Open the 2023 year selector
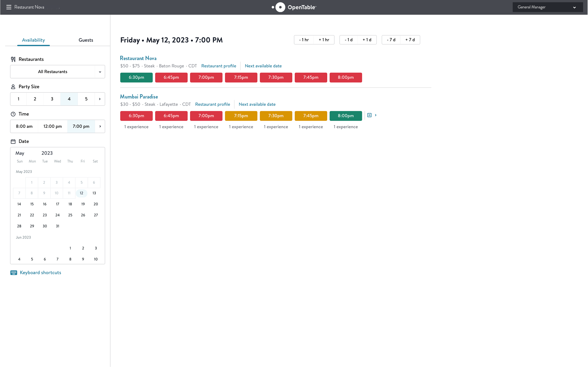This screenshot has width=588, height=367. pyautogui.click(x=47, y=153)
